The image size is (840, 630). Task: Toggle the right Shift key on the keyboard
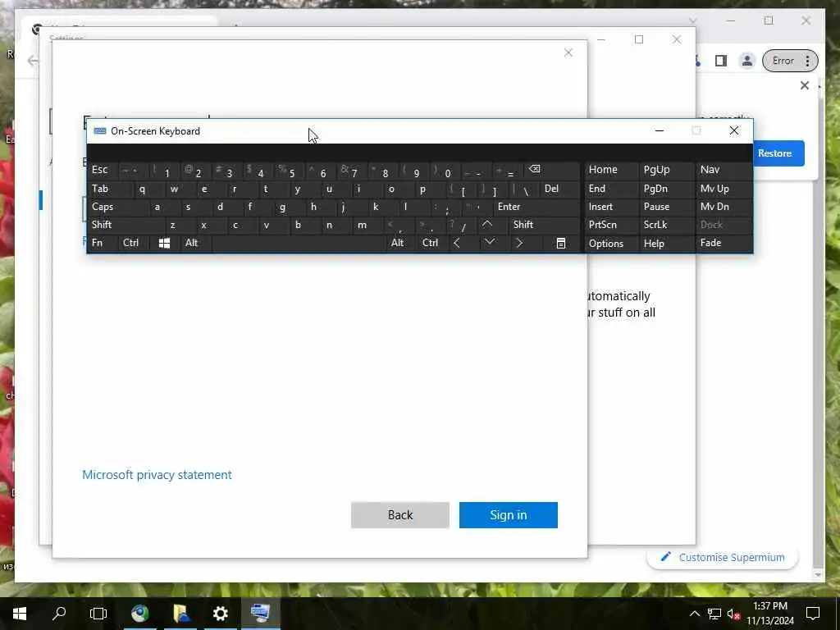click(x=545, y=225)
